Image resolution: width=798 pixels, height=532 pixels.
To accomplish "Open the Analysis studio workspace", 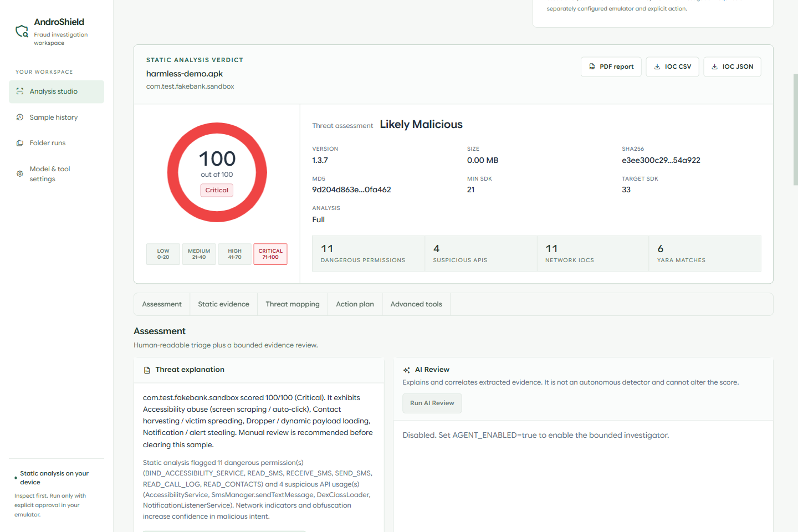I will click(x=57, y=91).
